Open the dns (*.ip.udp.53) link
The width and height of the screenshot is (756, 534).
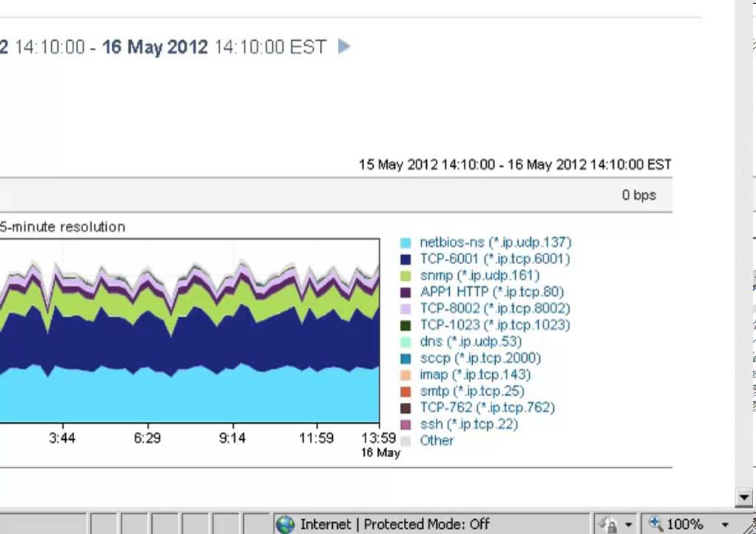471,341
